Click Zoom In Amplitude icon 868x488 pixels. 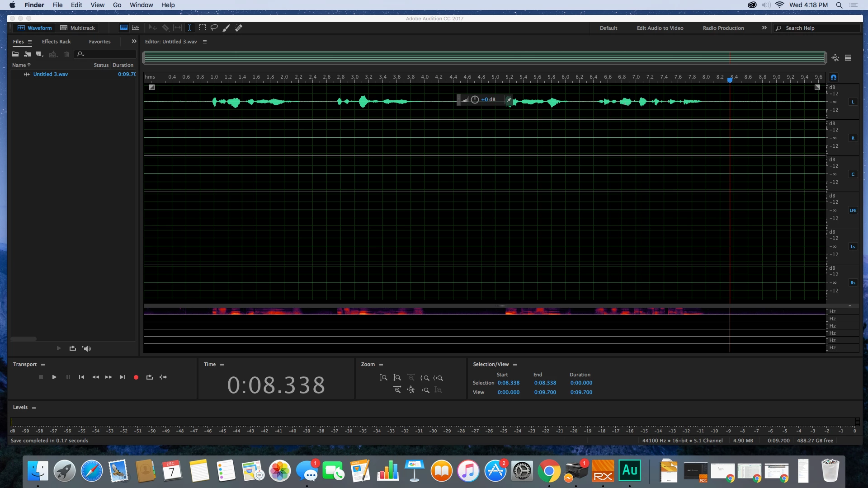383,378
